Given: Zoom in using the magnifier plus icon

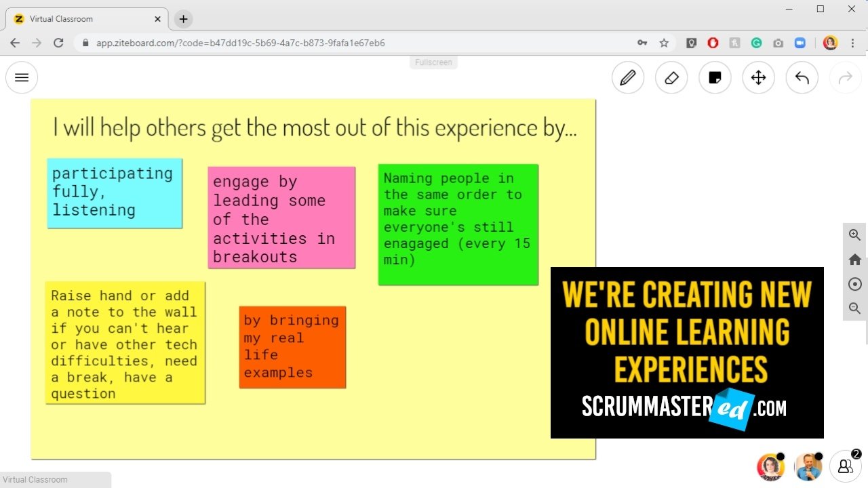Looking at the screenshot, I should (x=854, y=235).
